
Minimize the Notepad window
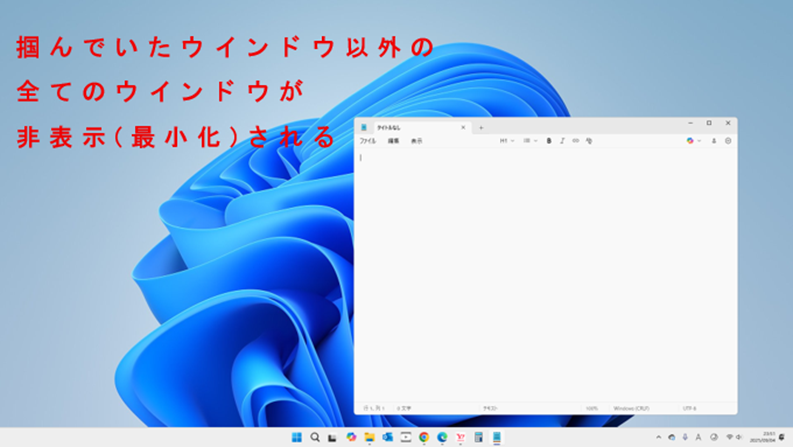(x=690, y=123)
